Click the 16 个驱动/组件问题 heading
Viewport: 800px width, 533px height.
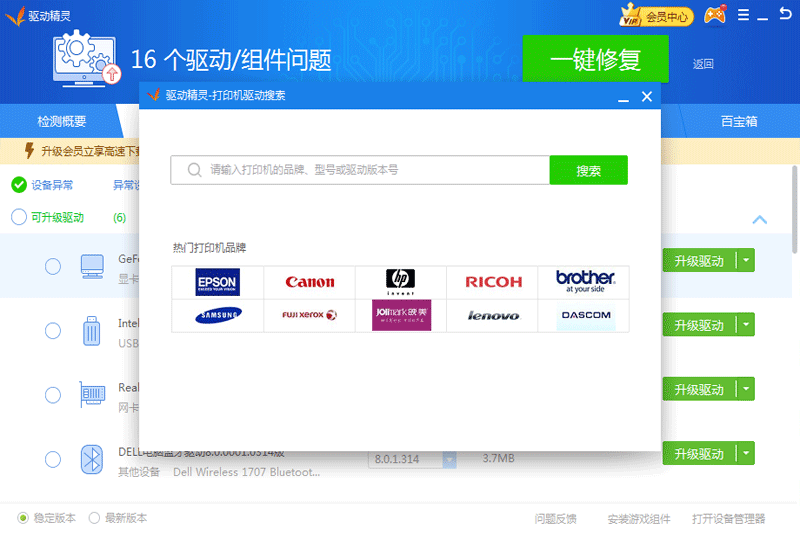tap(231, 60)
